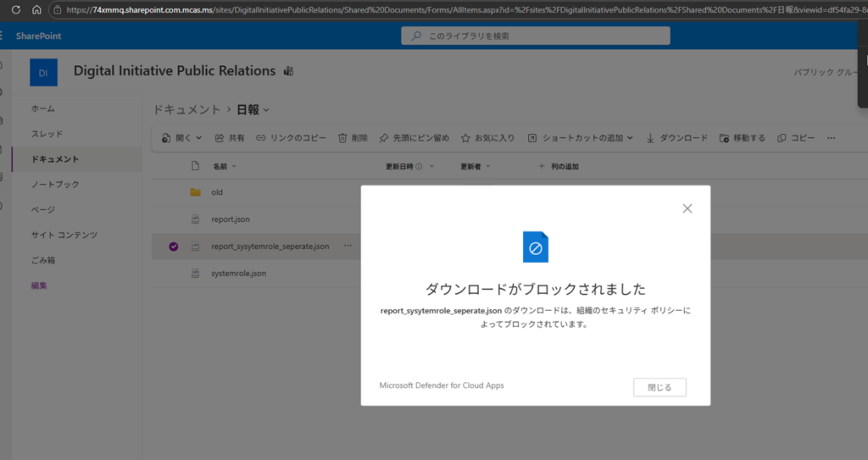Viewport: 868px width, 460px height.
Task: Click the file icon of report_sysytemrole_seperate.json
Action: click(195, 247)
